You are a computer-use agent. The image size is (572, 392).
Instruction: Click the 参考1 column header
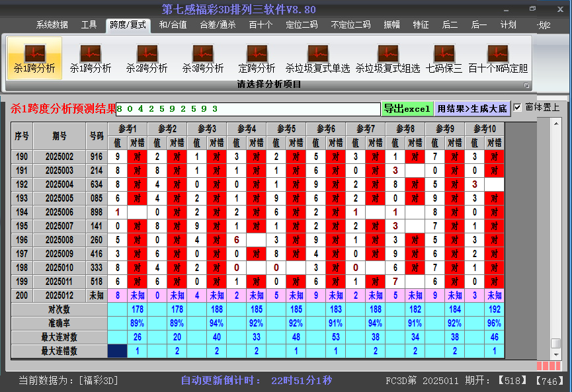pos(128,129)
